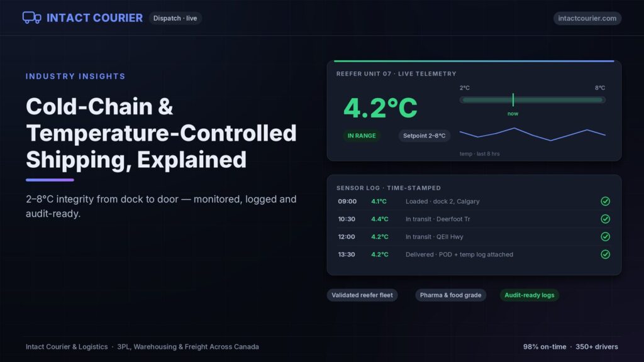Click the large 4.2°C temperature reading

380,107
